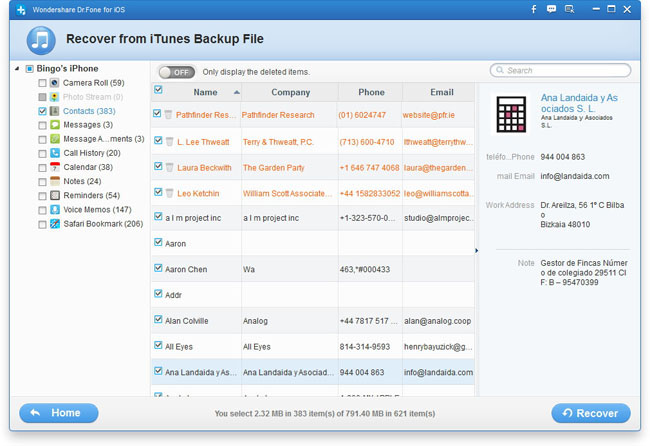Click the Email column header

tap(441, 92)
